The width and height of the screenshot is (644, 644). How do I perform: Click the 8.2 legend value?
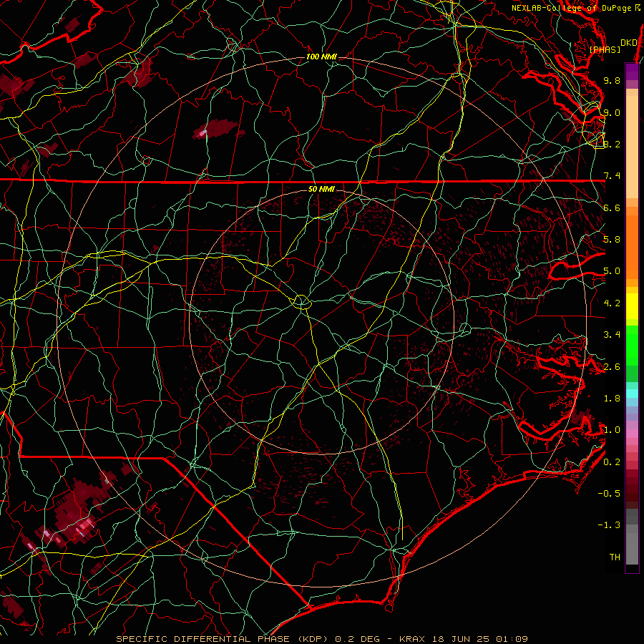612,144
